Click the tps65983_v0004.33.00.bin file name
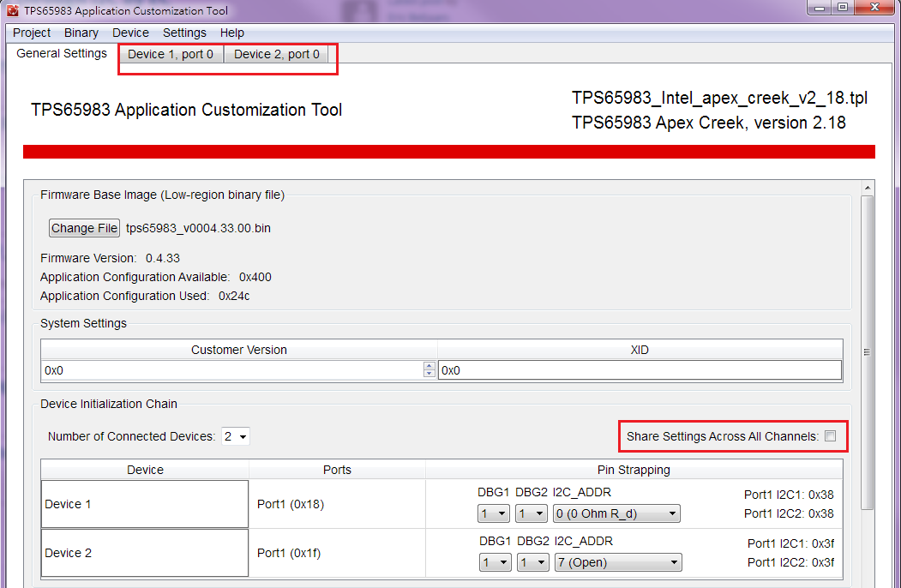This screenshot has height=588, width=901. click(198, 228)
